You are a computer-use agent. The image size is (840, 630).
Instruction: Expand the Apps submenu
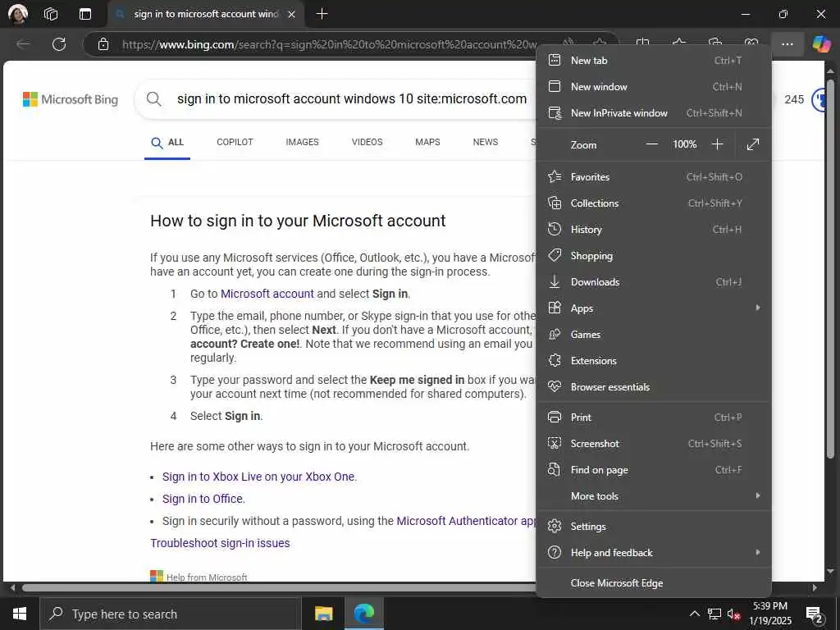click(x=654, y=308)
